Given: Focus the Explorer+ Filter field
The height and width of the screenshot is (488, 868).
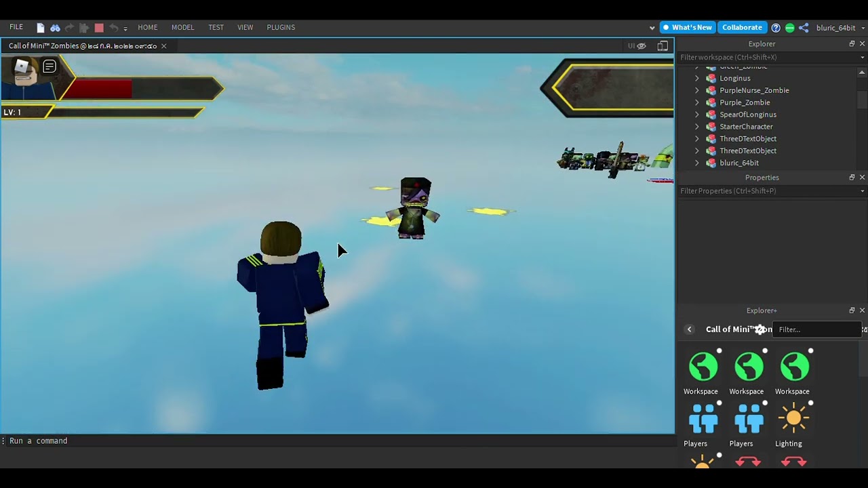Looking at the screenshot, I should click(817, 329).
